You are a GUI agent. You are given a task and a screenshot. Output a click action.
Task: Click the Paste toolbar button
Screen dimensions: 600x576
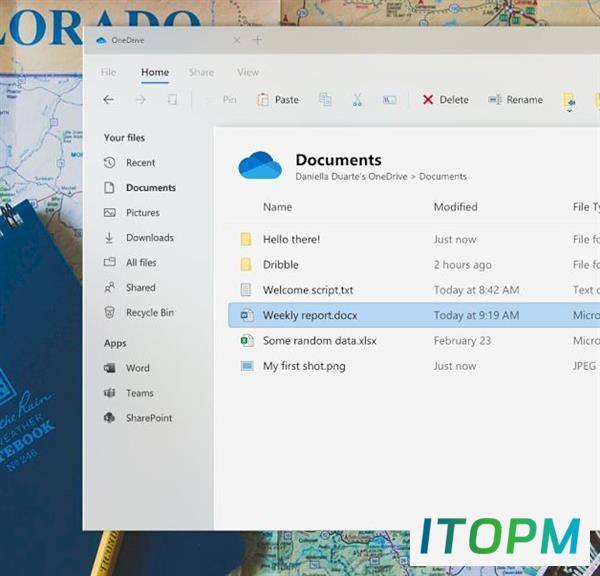point(278,100)
